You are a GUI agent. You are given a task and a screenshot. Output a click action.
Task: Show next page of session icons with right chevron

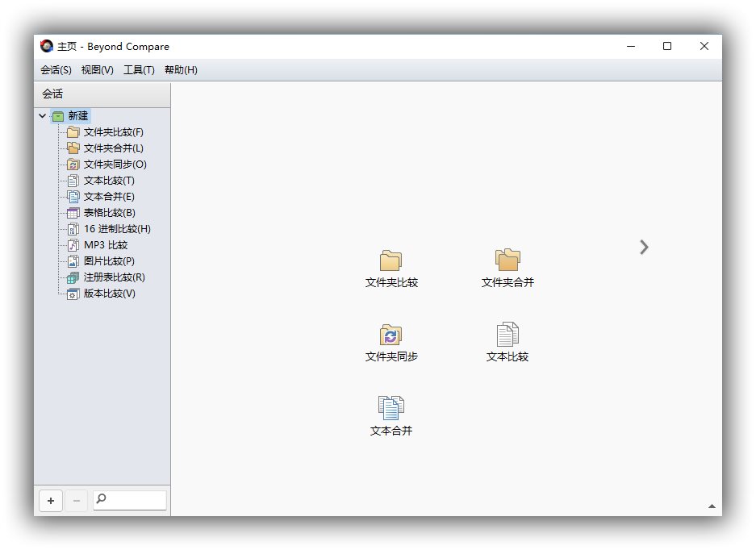click(x=644, y=247)
